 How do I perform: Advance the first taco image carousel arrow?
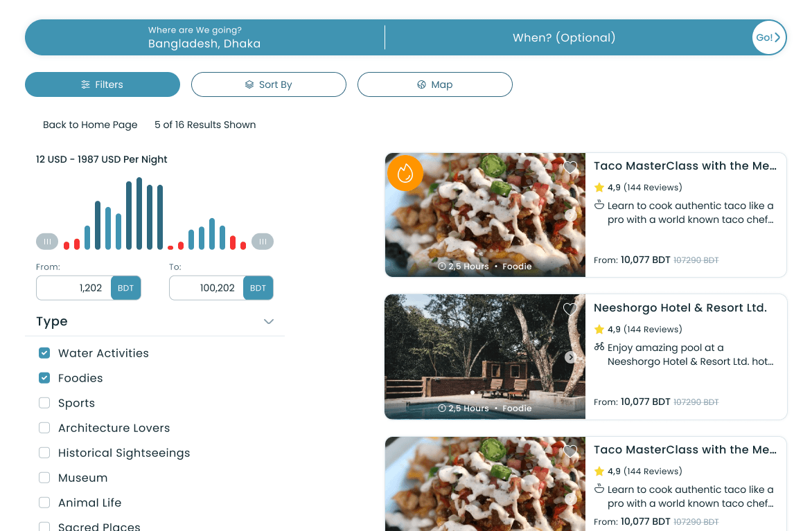(570, 215)
